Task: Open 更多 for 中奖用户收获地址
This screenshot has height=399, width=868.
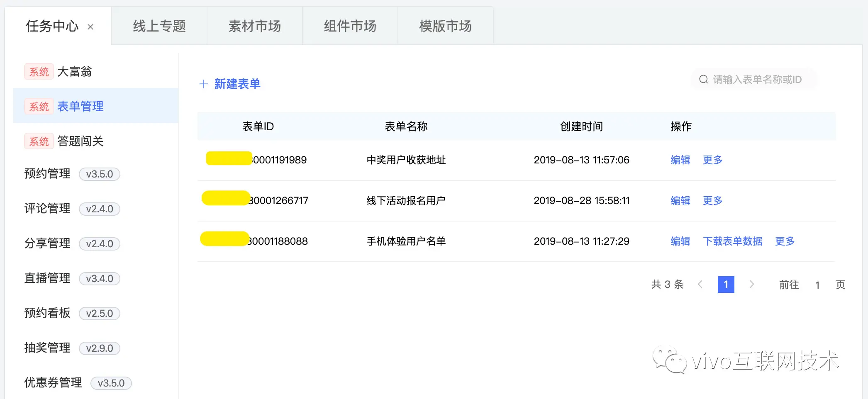Action: (x=713, y=160)
